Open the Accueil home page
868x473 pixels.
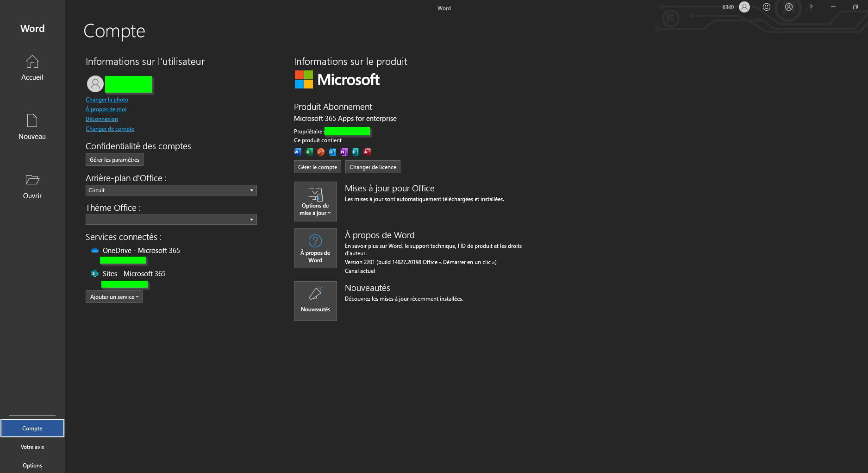click(x=32, y=68)
